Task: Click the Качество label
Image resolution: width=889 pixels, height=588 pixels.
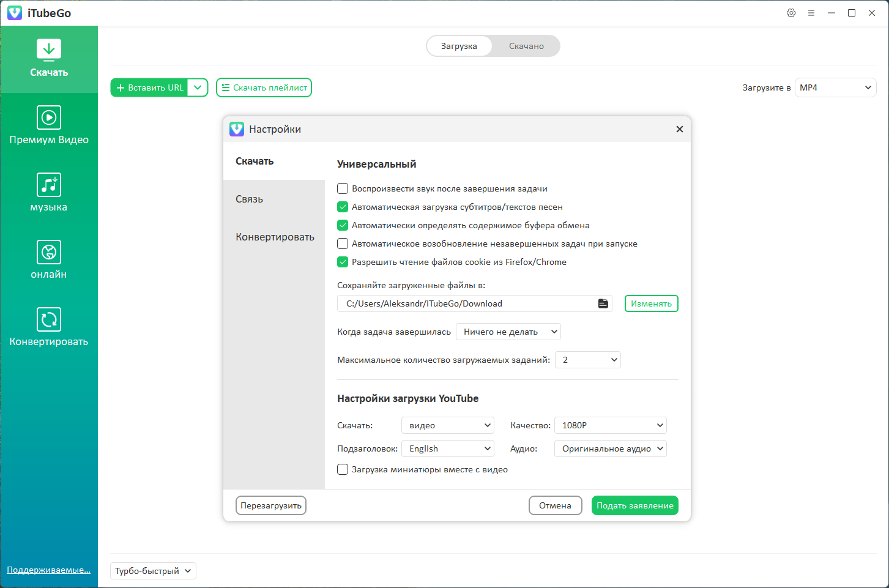Action: [530, 425]
